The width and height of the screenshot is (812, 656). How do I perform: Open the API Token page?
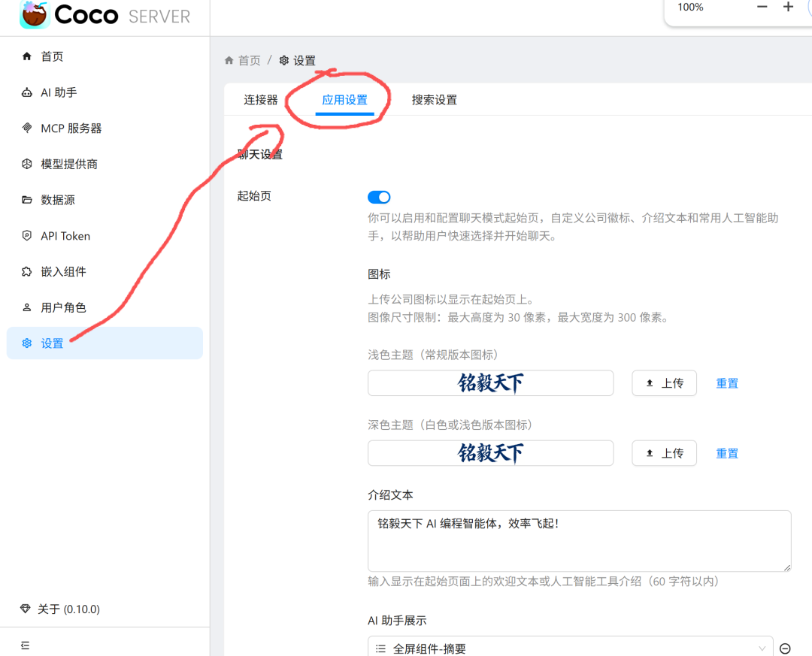pos(65,235)
